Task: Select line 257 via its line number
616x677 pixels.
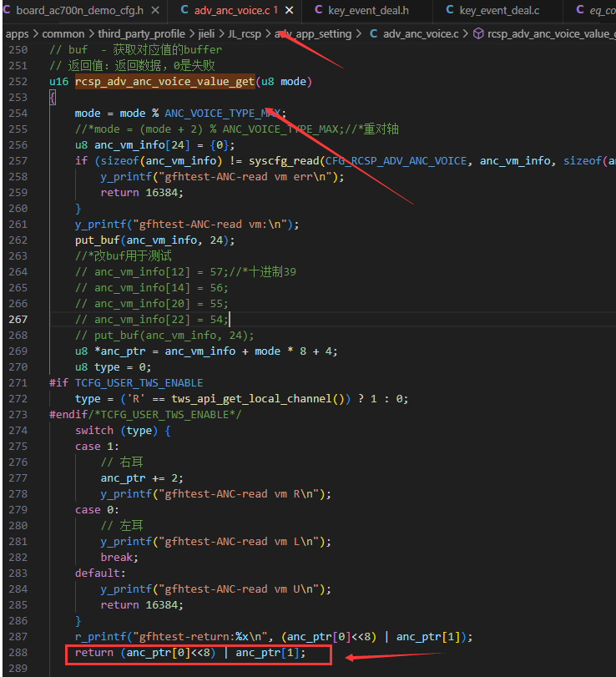Action: pyautogui.click(x=18, y=160)
